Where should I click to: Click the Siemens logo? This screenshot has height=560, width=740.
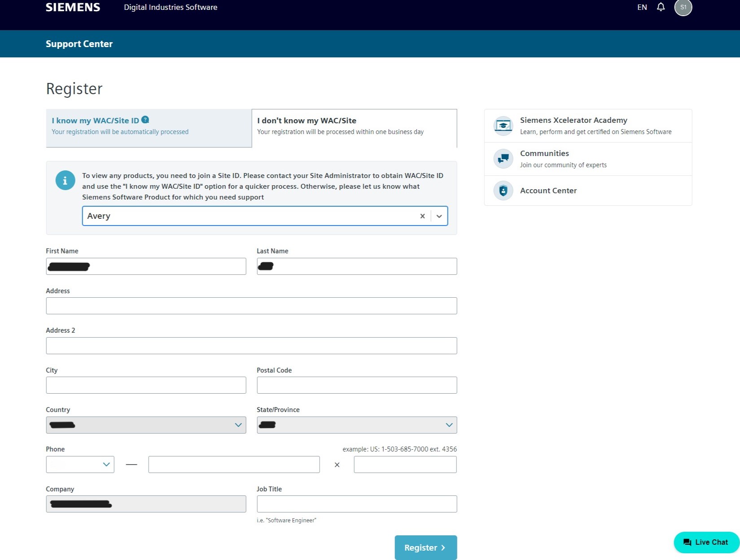(73, 7)
